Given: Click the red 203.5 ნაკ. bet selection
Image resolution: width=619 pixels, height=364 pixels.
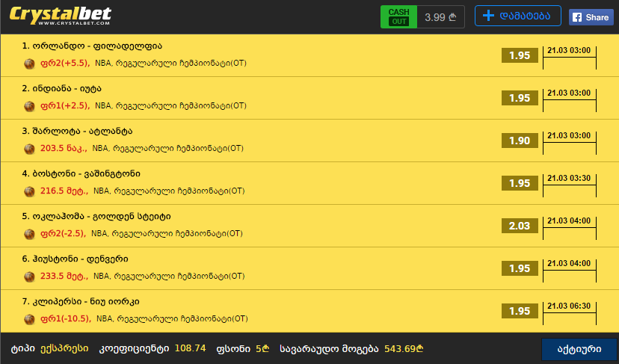Looking at the screenshot, I should coord(64,149).
